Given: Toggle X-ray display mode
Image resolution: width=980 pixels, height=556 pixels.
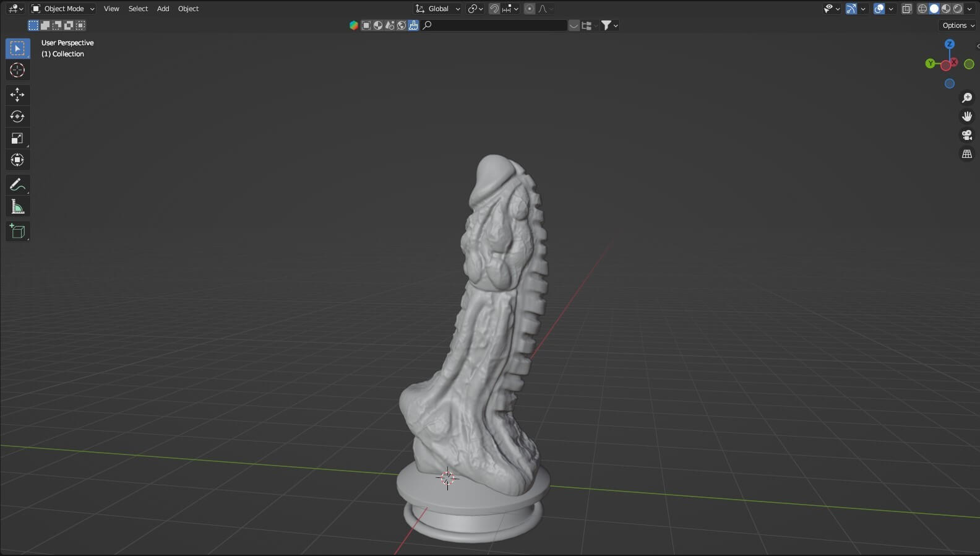Looking at the screenshot, I should click(907, 9).
